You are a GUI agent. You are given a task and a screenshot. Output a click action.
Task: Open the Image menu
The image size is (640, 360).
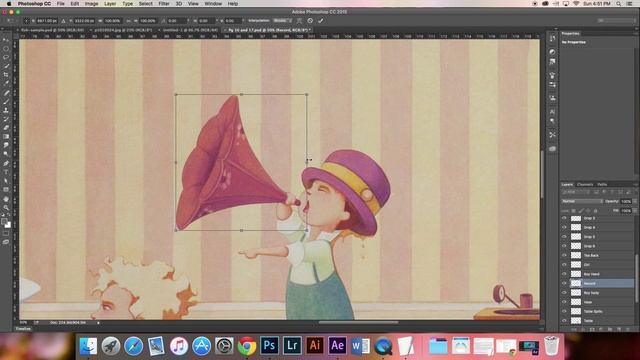coord(91,4)
